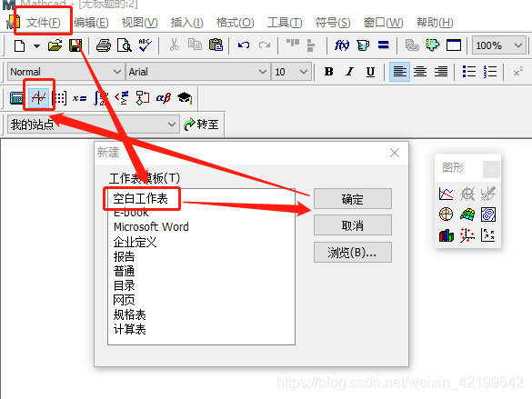Set center text alignment
Image resolution: width=532 pixels, height=399 pixels.
tap(420, 72)
